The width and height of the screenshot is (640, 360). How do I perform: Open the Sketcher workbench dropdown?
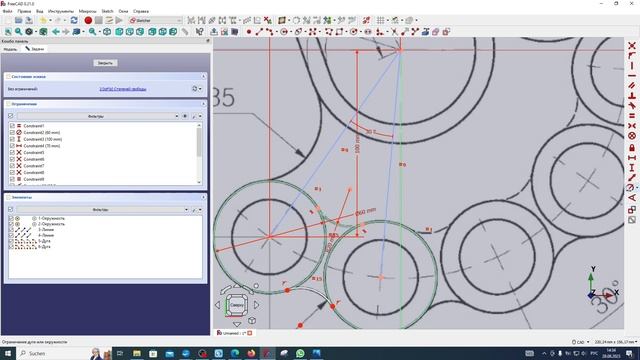pyautogui.click(x=155, y=20)
